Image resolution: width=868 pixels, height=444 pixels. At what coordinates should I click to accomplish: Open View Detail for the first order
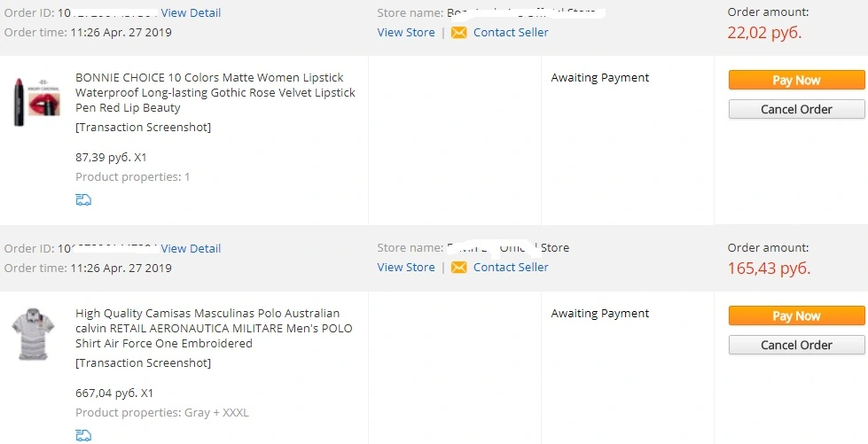point(191,12)
